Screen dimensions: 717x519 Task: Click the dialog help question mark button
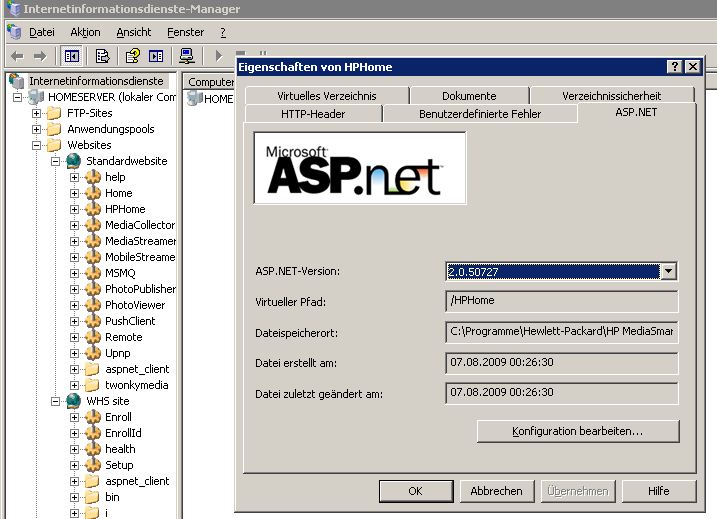coord(675,67)
